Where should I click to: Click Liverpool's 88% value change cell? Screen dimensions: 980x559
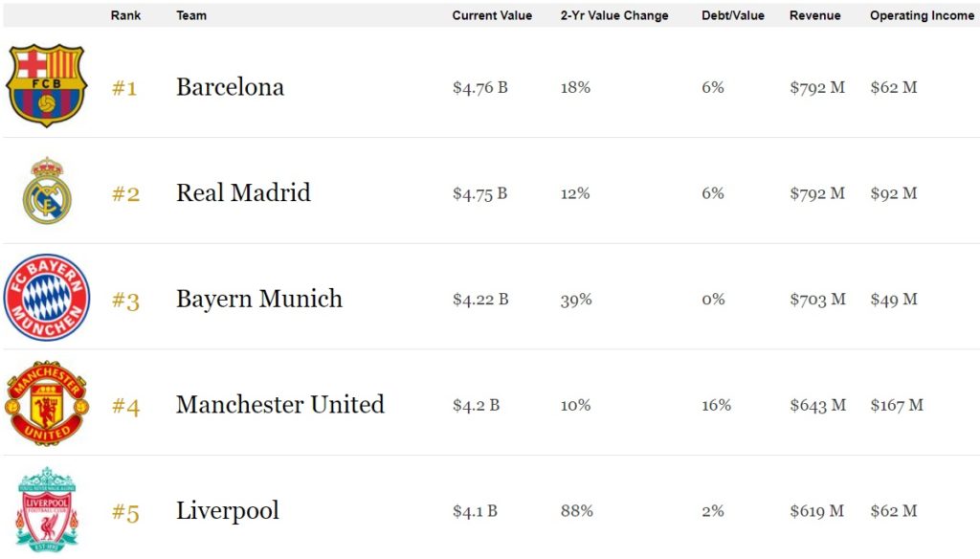576,511
